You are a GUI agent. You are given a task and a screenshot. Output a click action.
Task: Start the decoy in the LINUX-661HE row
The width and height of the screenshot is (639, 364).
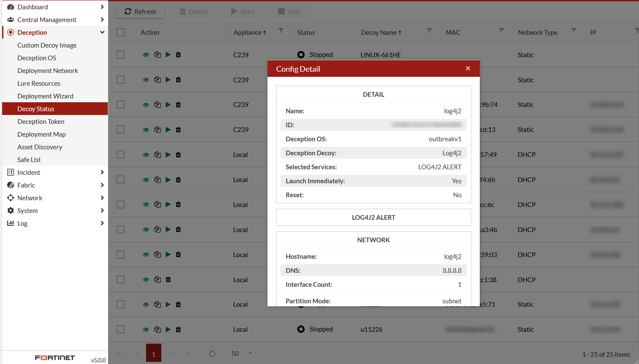[168, 55]
